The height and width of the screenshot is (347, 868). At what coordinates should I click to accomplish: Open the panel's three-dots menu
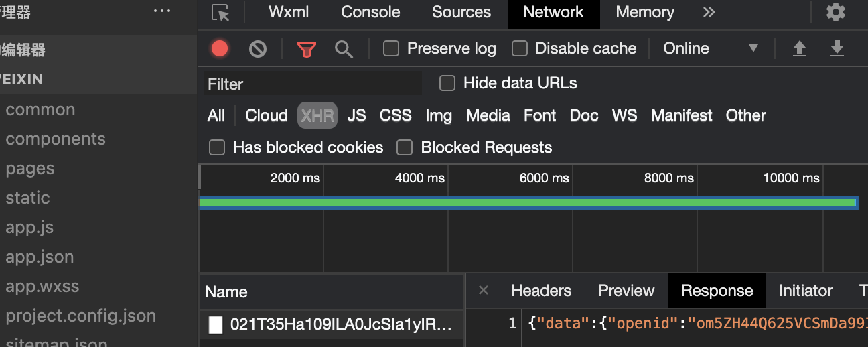(162, 11)
